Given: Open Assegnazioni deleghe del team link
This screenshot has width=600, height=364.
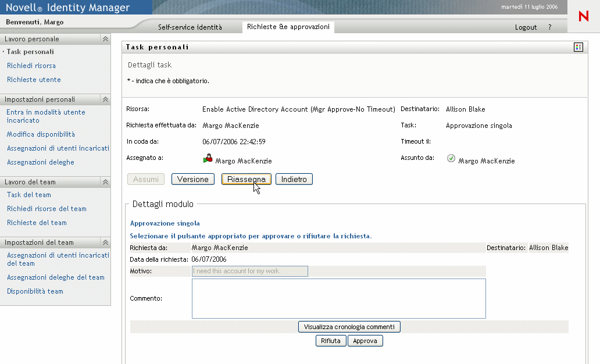Looking at the screenshot, I should [x=55, y=277].
